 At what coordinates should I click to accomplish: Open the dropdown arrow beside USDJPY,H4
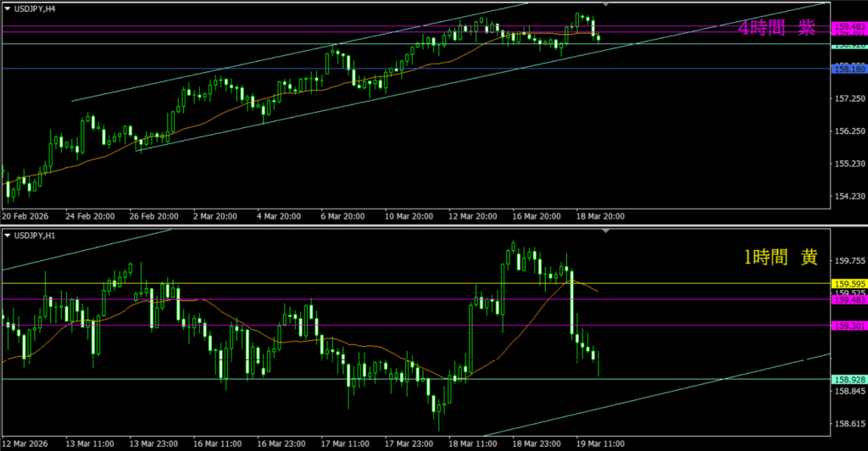tap(8, 8)
